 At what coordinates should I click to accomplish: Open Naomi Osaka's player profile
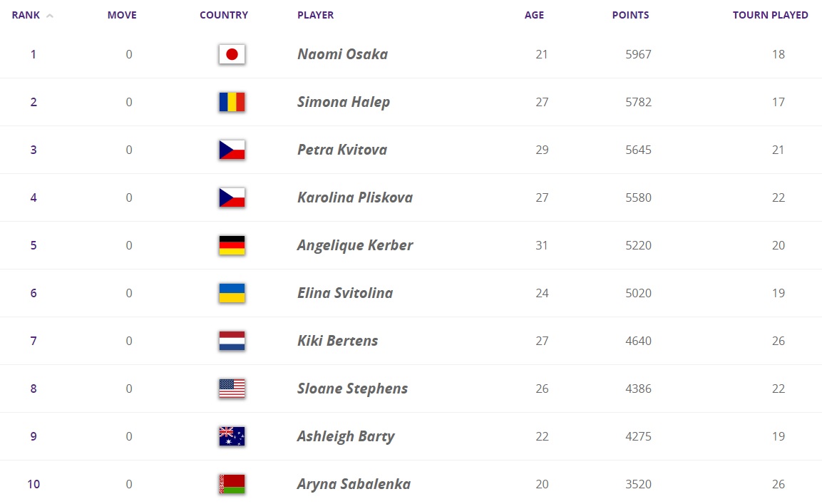[342, 54]
